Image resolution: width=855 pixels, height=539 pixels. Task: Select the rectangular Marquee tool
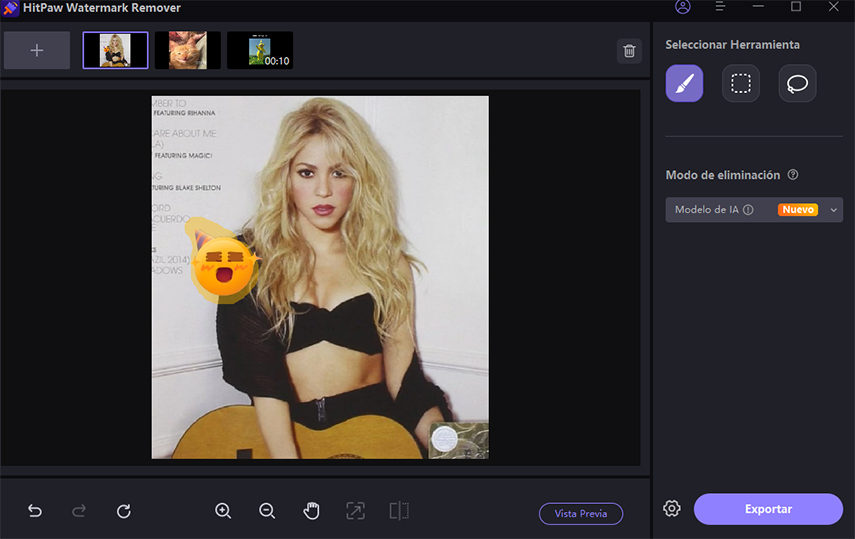(x=740, y=83)
